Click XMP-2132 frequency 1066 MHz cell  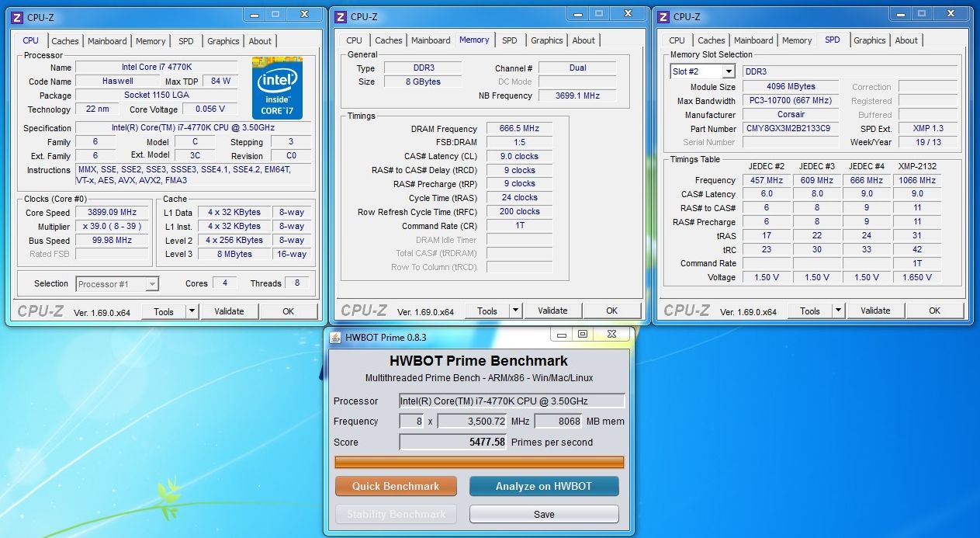coord(917,180)
